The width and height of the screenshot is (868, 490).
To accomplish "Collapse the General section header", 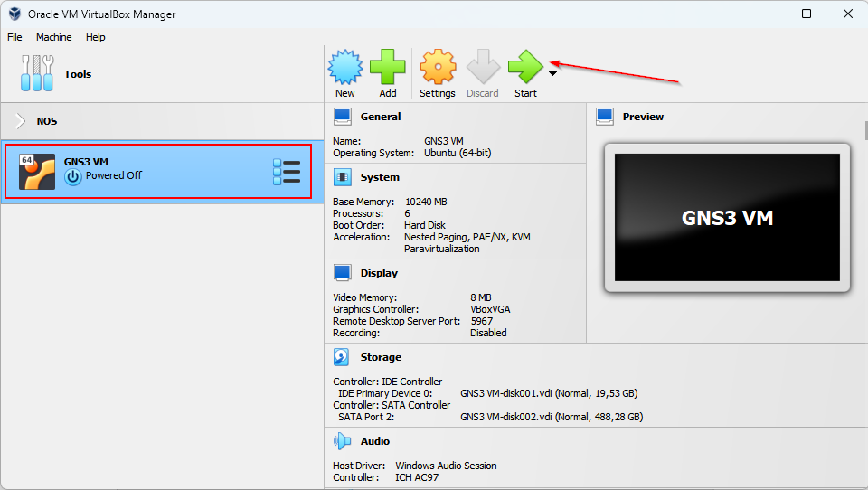I will click(x=380, y=117).
